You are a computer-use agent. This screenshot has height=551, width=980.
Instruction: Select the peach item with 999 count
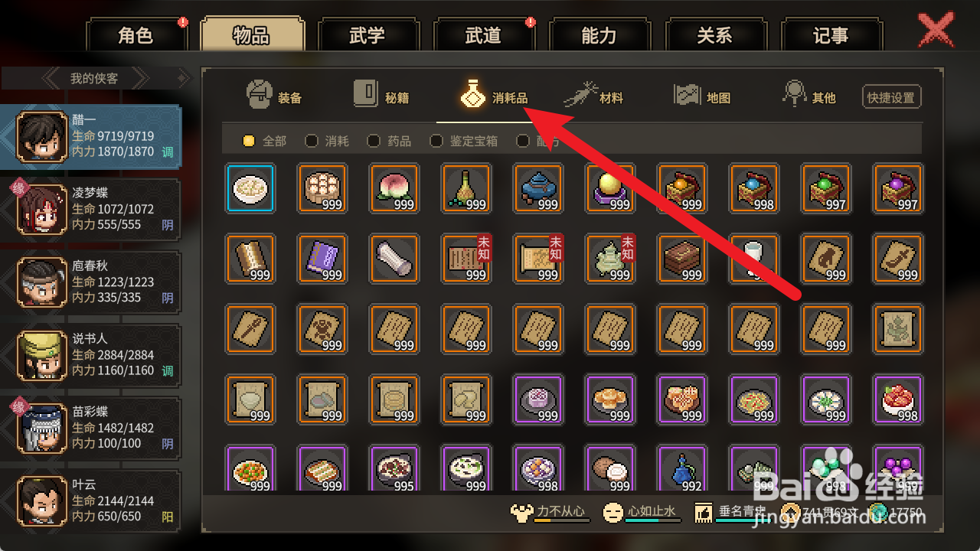coord(394,187)
